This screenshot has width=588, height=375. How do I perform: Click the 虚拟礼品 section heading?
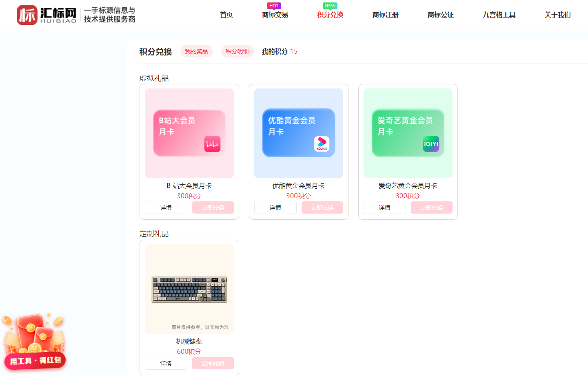coord(154,78)
